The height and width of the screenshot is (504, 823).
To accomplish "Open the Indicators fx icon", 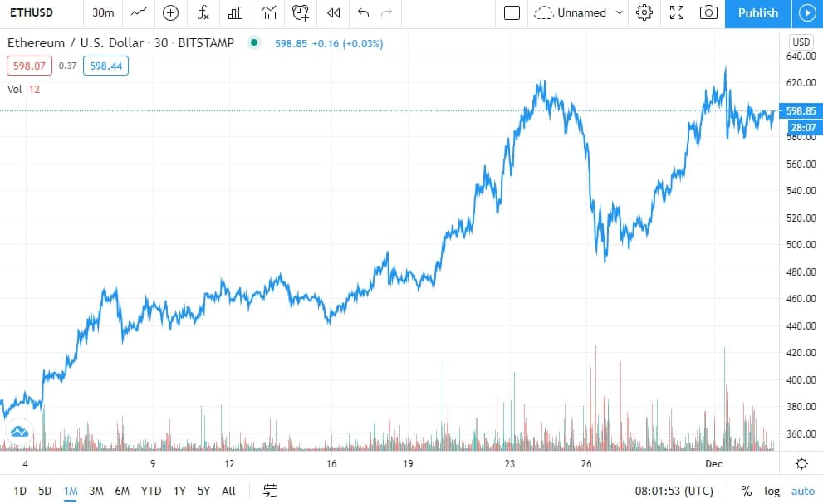I will point(203,12).
